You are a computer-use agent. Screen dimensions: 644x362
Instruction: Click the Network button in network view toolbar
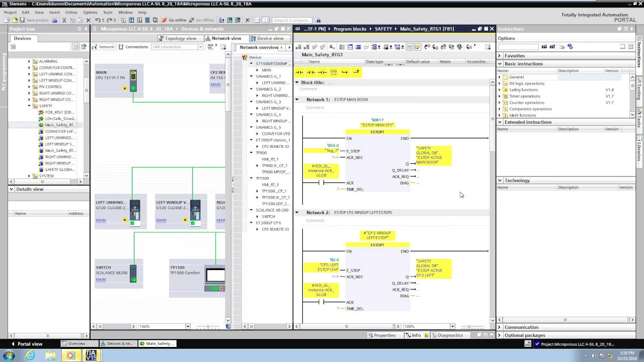(x=104, y=47)
